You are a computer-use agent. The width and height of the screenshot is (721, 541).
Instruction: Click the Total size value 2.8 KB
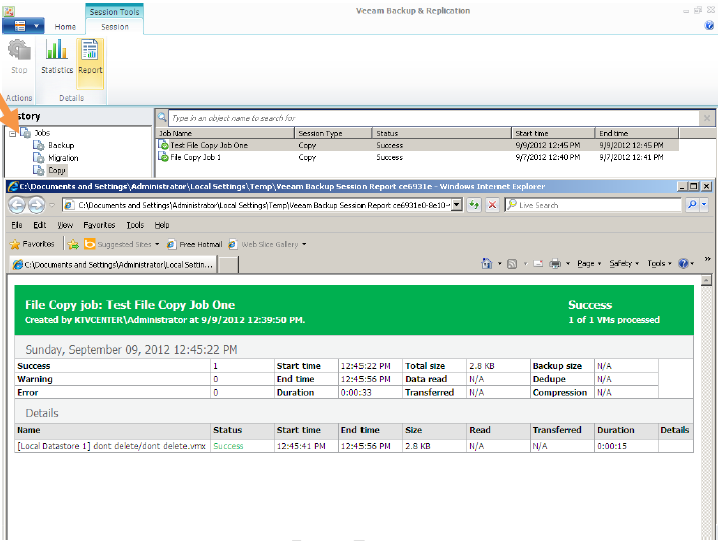click(x=481, y=366)
